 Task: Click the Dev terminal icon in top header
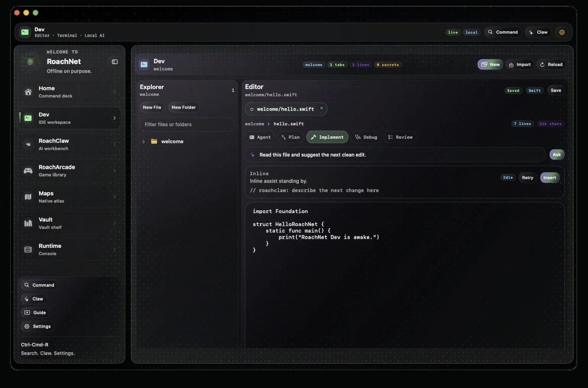[x=25, y=32]
